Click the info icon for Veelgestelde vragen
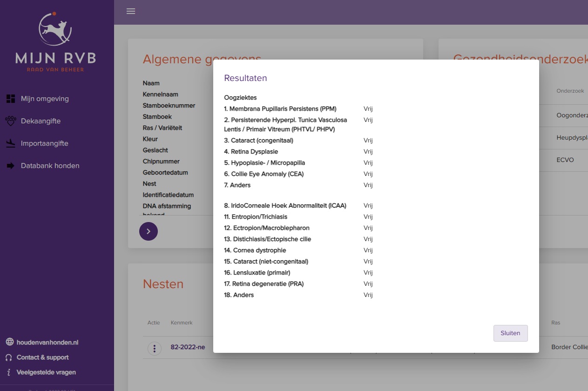Viewport: 588px width, 391px height. (x=9, y=372)
